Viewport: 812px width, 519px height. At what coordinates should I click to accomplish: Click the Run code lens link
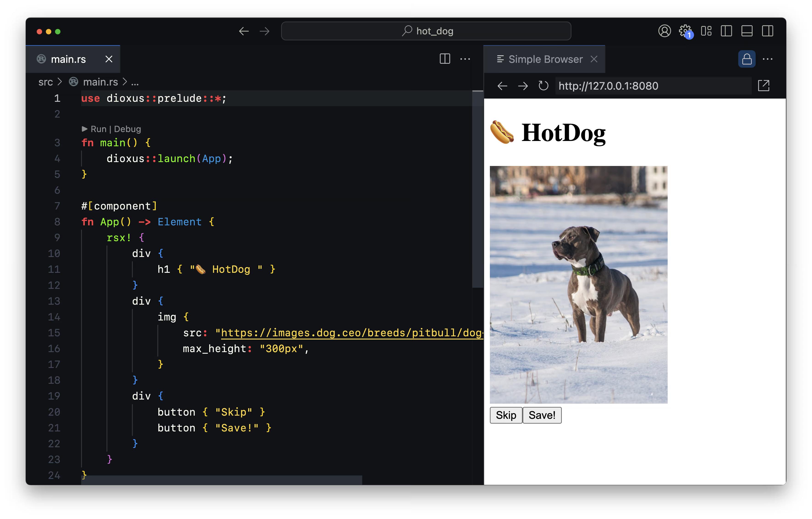[x=98, y=129]
